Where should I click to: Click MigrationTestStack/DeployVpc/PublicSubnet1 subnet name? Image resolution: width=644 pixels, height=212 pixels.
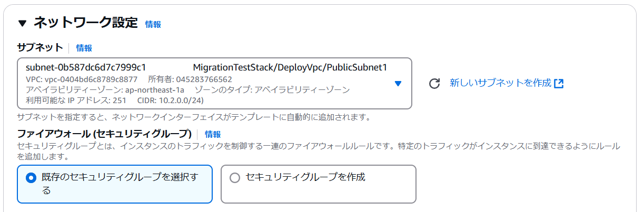(290, 67)
